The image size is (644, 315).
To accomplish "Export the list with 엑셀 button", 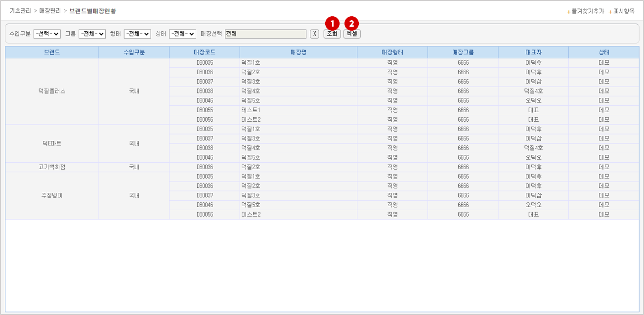I will click(352, 34).
